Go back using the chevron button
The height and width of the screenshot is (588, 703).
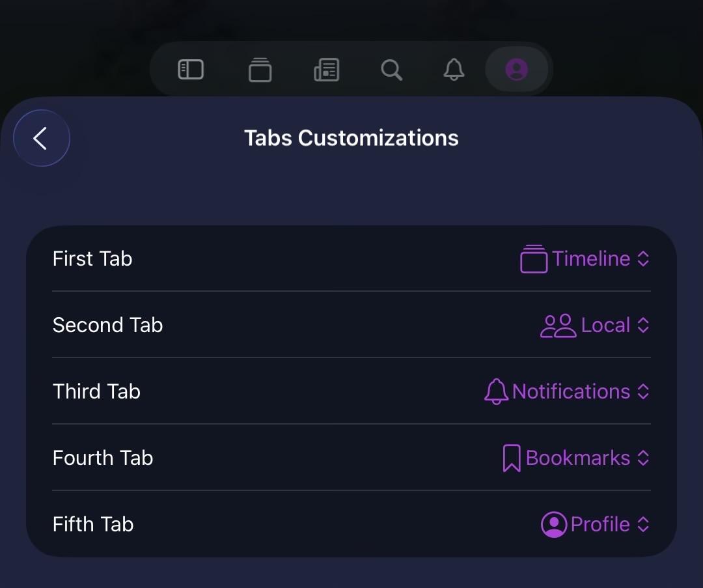(x=42, y=137)
